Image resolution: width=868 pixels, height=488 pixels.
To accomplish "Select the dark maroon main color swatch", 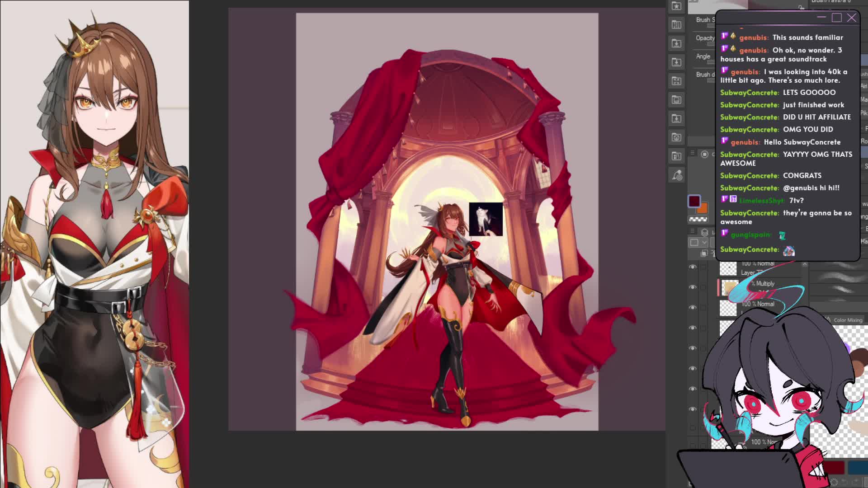I will tap(694, 201).
